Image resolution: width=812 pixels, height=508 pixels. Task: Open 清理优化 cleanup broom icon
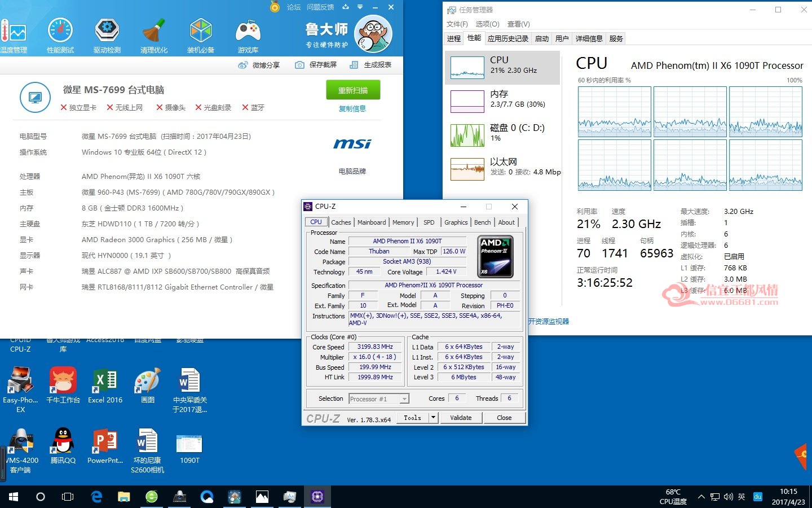(154, 35)
